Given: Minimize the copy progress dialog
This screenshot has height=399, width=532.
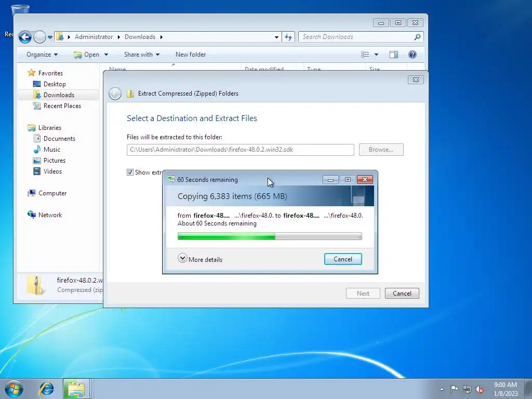Looking at the screenshot, I should pos(330,179).
